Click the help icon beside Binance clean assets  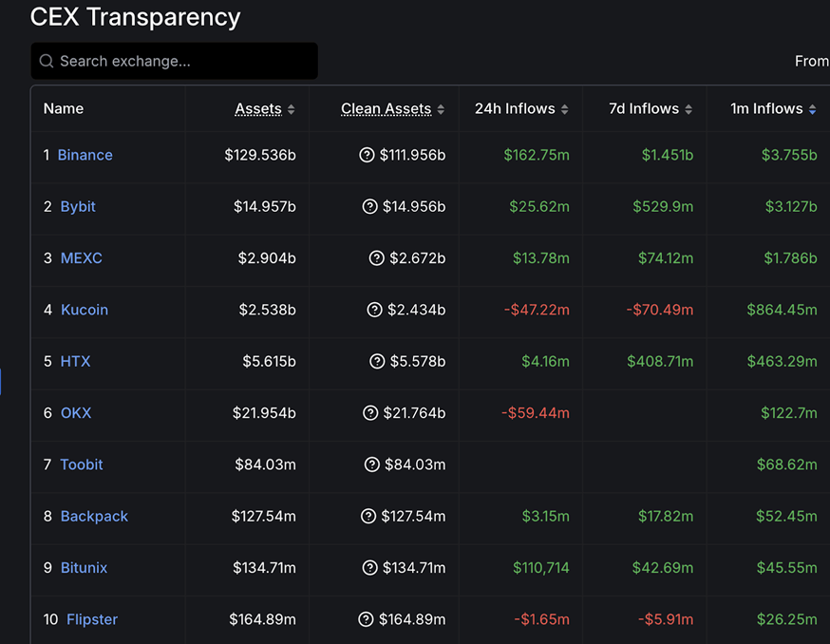[367, 155]
